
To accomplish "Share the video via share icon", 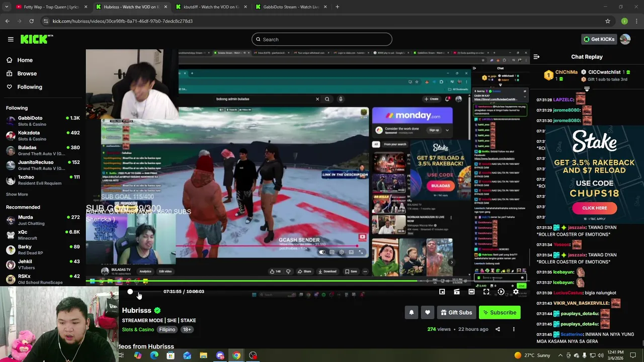I will pyautogui.click(x=498, y=329).
